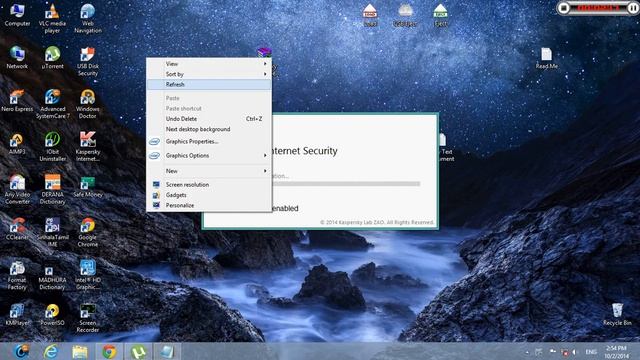
Task: Click the Kaspersky copyright text
Action: 377,222
